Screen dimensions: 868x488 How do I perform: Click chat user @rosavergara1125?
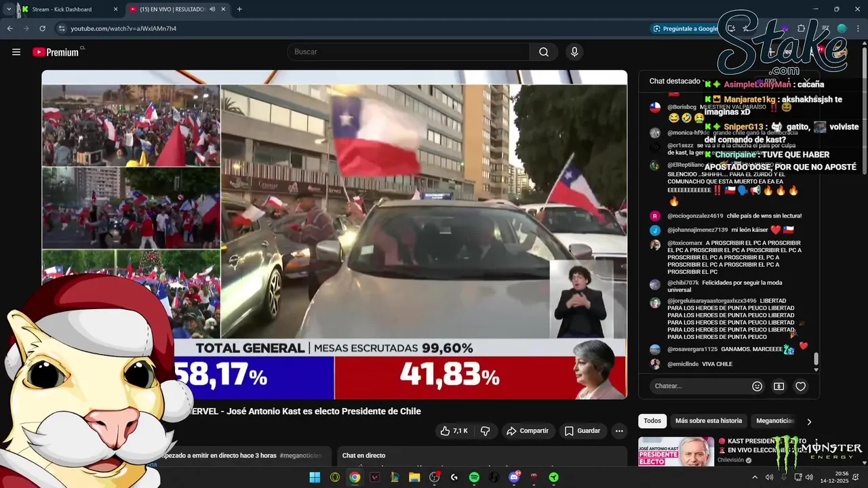tap(692, 350)
